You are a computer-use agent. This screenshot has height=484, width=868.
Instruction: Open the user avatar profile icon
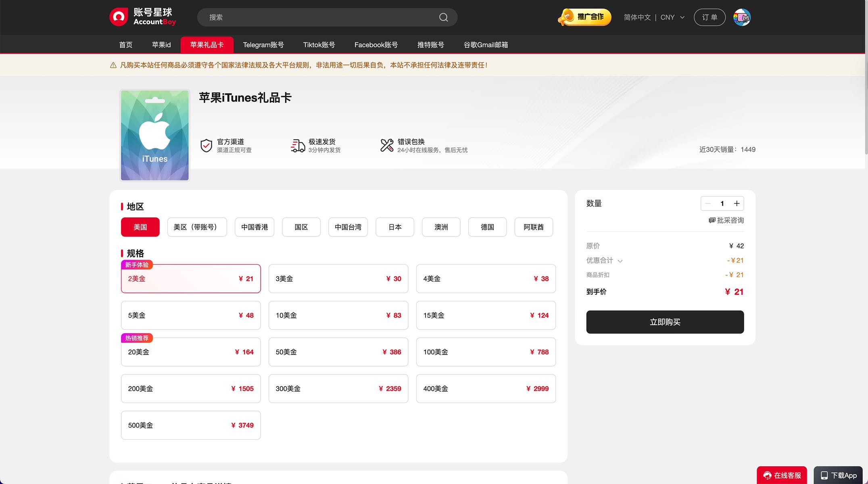[x=742, y=17]
